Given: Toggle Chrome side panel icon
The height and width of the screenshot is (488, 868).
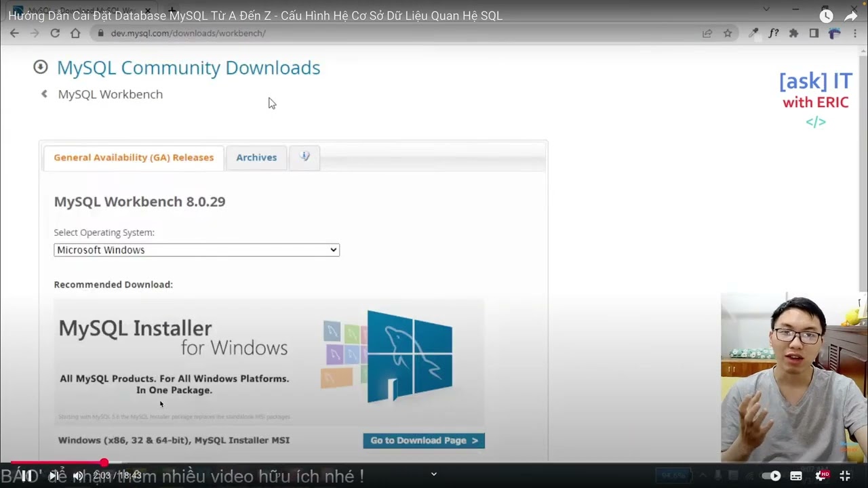Looking at the screenshot, I should [x=814, y=33].
